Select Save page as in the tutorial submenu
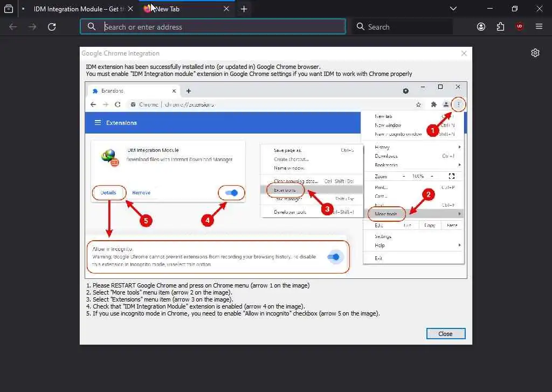This screenshot has height=392, width=552. pyautogui.click(x=288, y=150)
